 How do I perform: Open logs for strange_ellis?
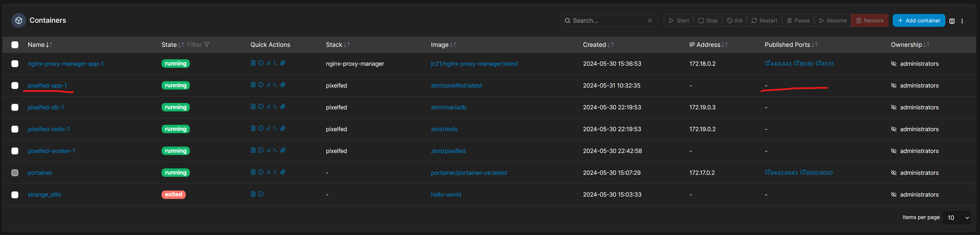point(253,194)
